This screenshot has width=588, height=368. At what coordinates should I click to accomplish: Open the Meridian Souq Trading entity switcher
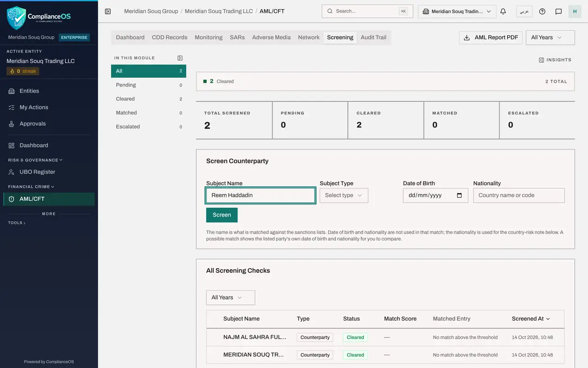457,11
